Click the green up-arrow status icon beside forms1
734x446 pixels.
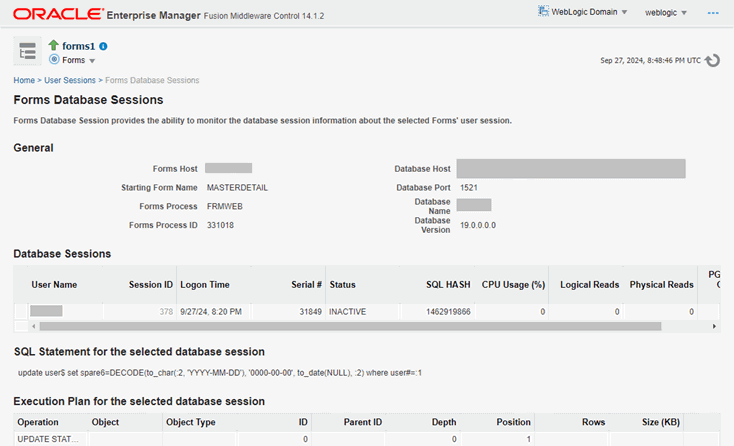click(53, 45)
